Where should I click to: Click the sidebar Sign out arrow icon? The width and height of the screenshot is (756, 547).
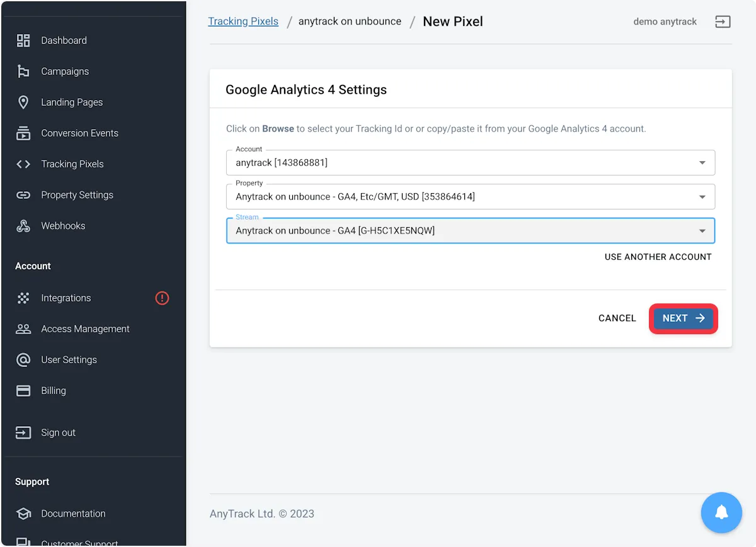coord(23,432)
